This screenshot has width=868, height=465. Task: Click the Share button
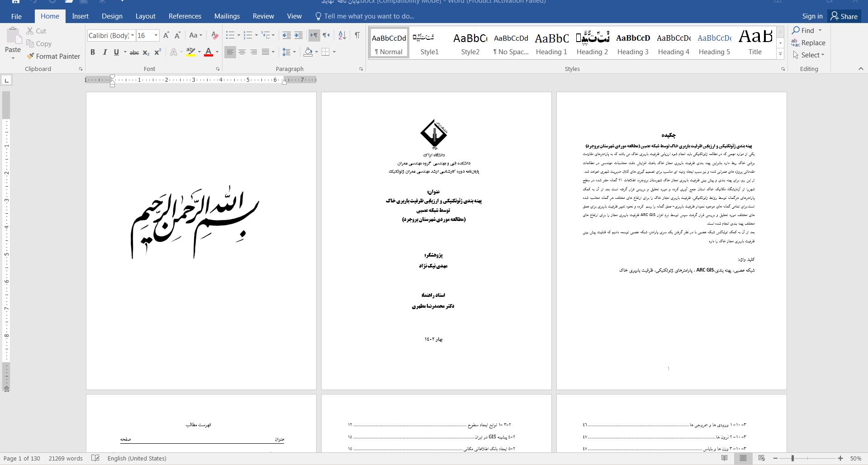coord(844,16)
